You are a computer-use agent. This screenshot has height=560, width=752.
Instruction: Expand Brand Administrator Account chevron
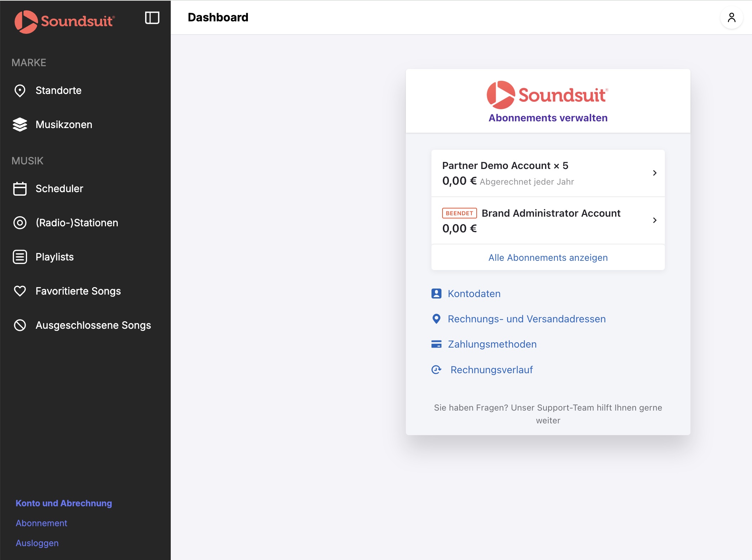(655, 220)
